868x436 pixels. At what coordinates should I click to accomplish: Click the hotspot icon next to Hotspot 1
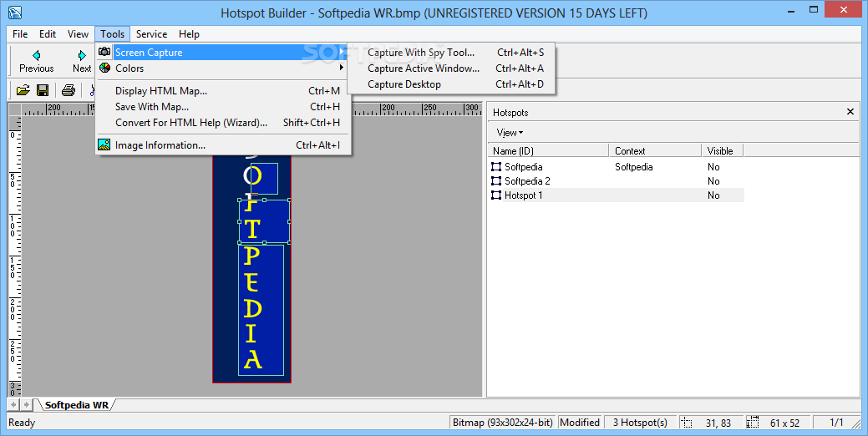coord(496,195)
